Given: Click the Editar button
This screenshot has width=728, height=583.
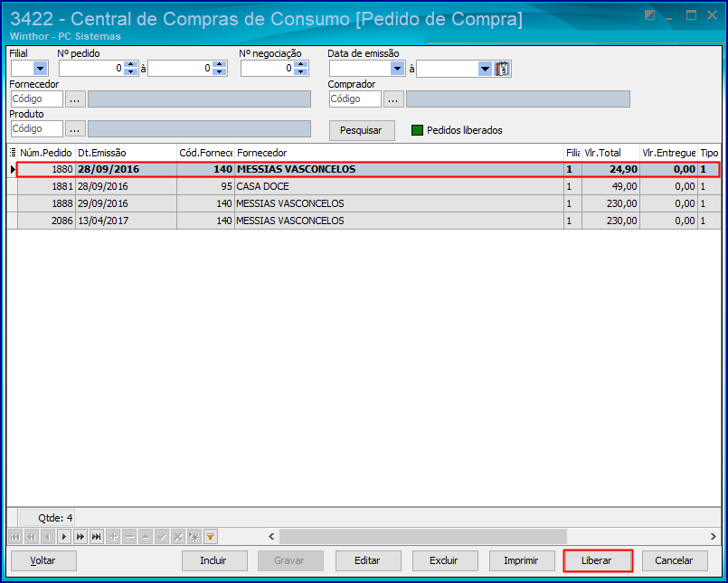Looking at the screenshot, I should pyautogui.click(x=368, y=560).
